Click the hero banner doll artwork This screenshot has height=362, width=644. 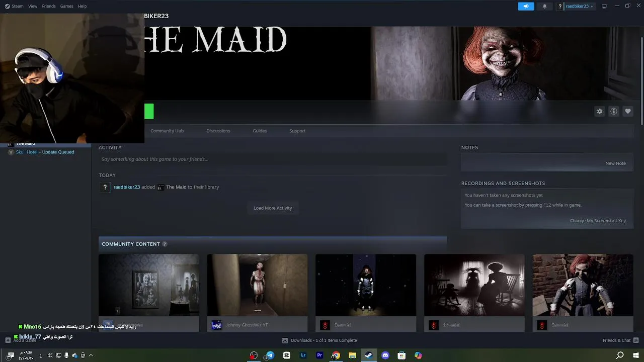coord(503,63)
